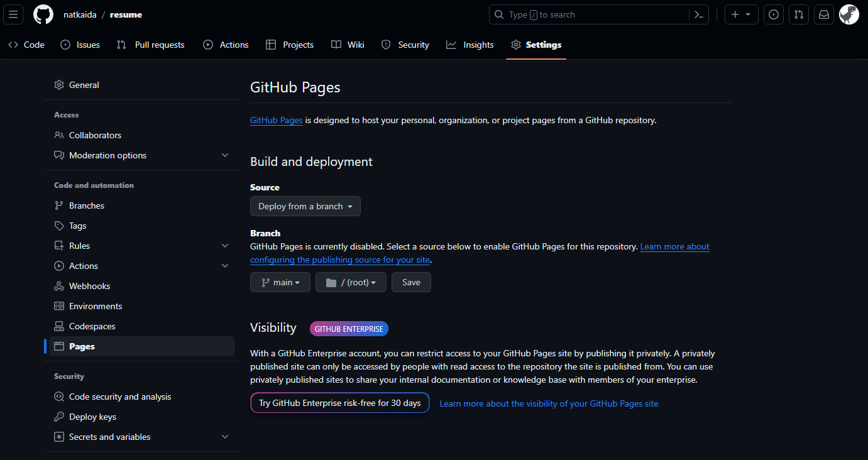Open the Pull requests tab
Screen dimensions: 868x460
(151, 45)
